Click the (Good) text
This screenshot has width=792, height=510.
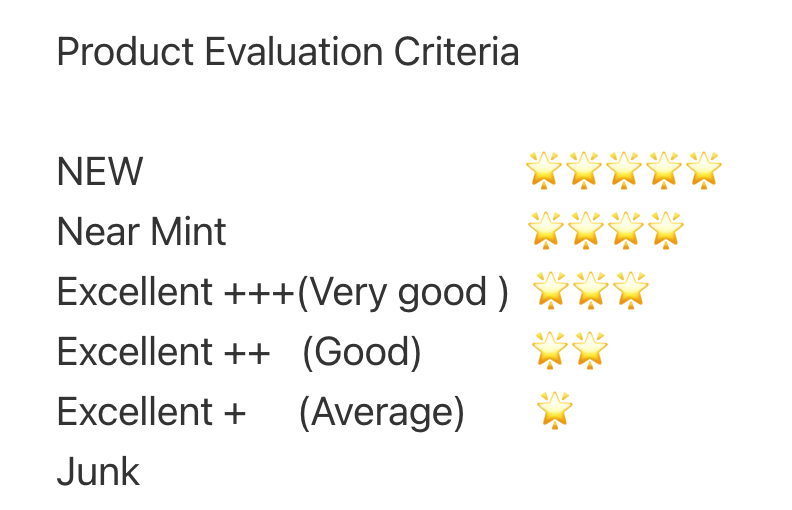coord(361,352)
